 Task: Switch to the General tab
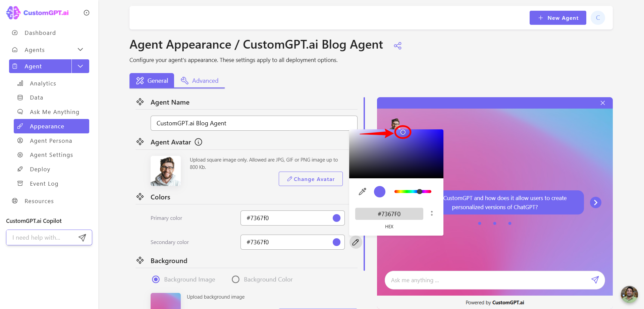click(152, 81)
